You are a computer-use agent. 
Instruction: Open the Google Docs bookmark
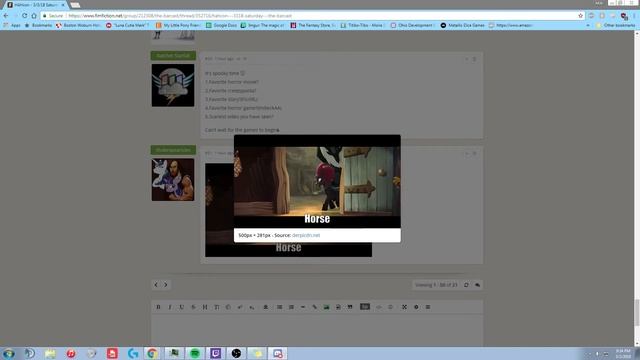pyautogui.click(x=221, y=25)
